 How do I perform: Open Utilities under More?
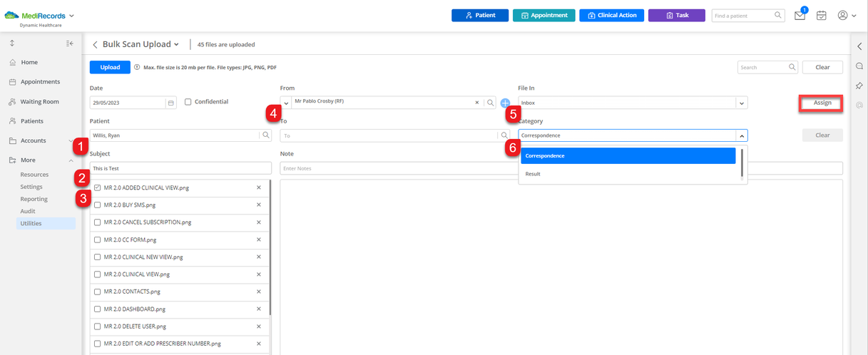(x=46, y=223)
